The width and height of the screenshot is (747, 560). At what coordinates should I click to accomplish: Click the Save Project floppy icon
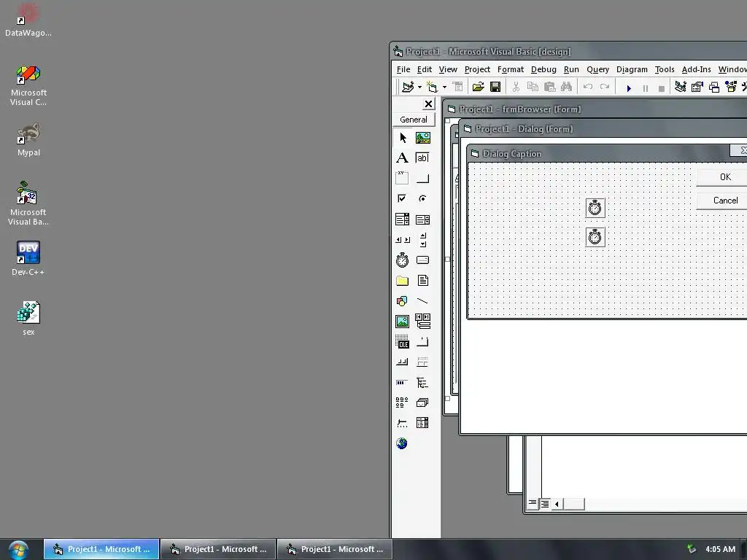495,87
